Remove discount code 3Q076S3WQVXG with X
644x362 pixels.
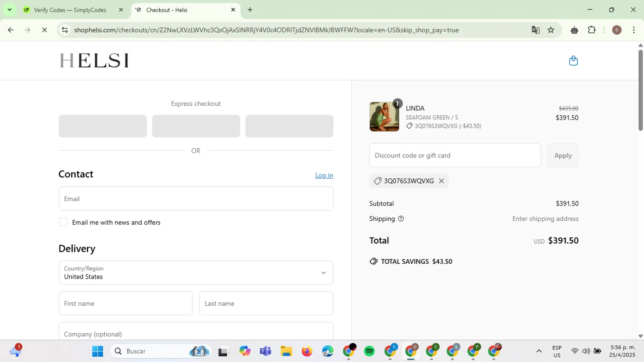click(x=441, y=181)
